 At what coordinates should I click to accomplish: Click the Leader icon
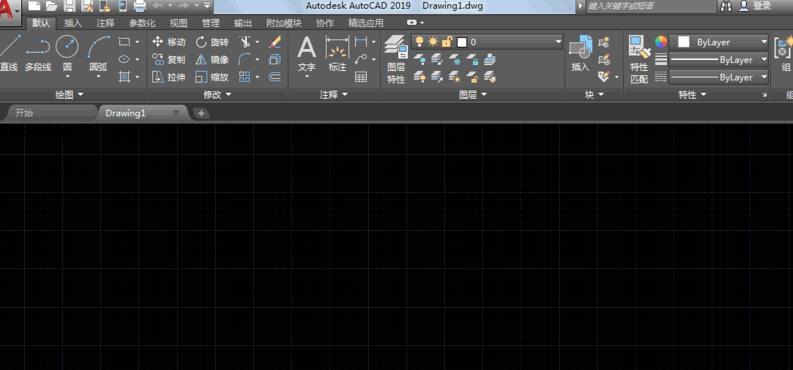(361, 60)
